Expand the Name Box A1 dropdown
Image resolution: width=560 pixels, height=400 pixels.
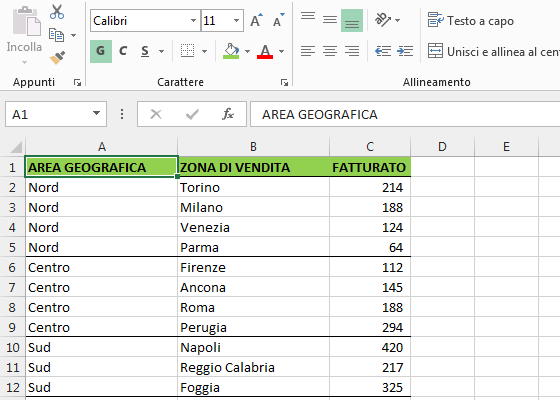pyautogui.click(x=96, y=114)
